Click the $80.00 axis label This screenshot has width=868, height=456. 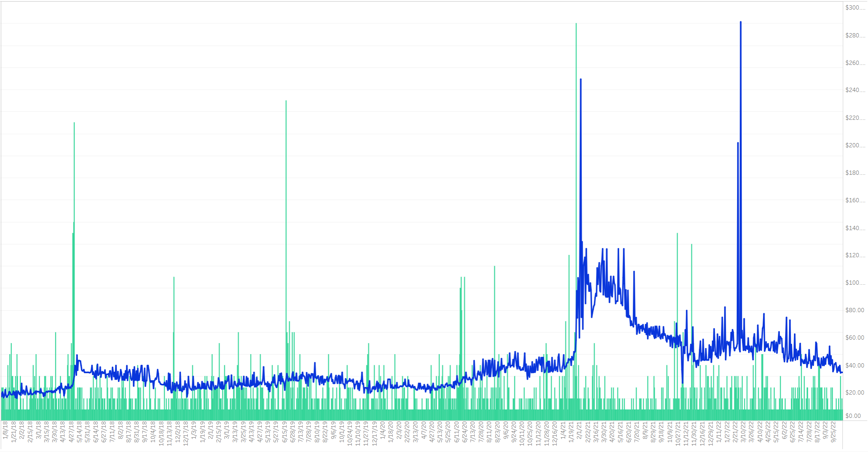(x=855, y=310)
